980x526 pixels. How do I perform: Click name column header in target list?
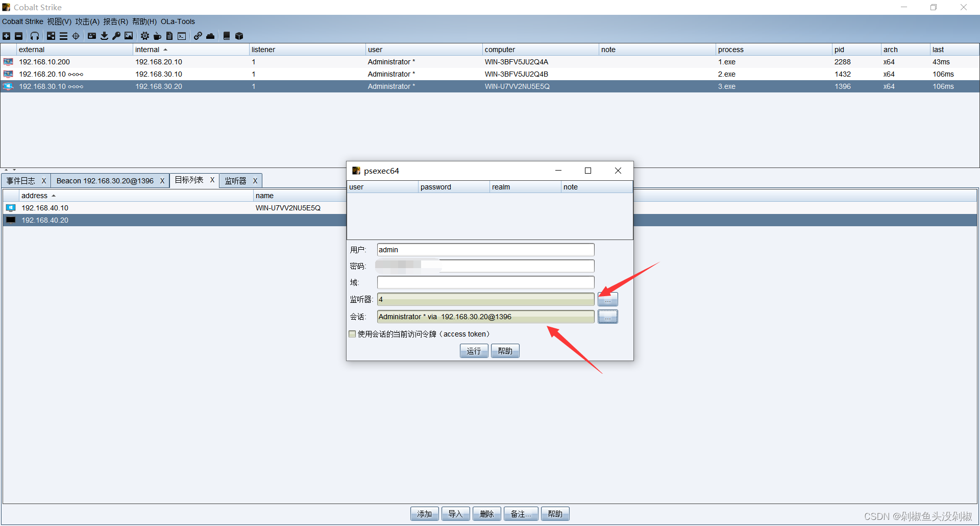tap(300, 196)
